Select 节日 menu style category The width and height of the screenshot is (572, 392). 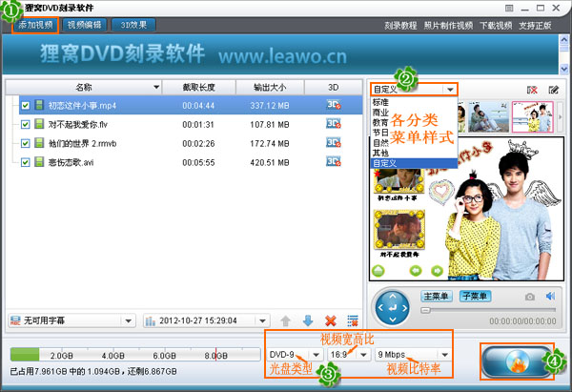(380, 133)
